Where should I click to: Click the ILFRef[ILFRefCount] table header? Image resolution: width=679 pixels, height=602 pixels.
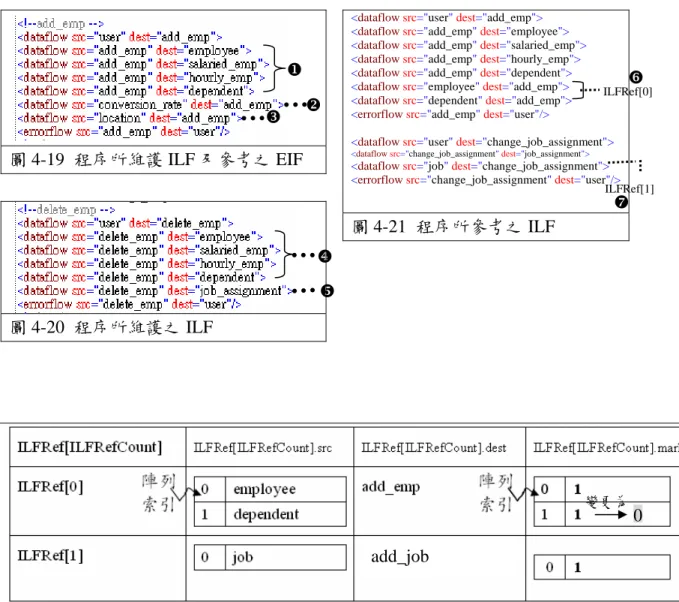[90, 447]
